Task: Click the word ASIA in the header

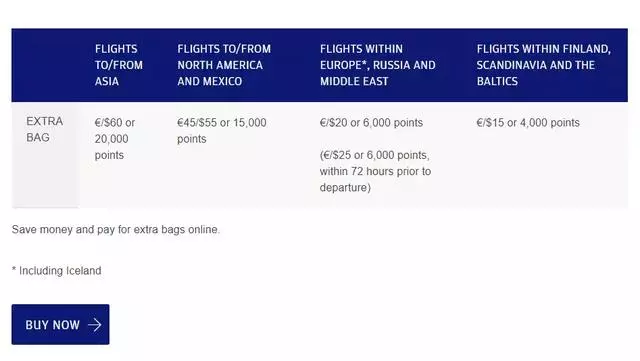Action: click(107, 81)
